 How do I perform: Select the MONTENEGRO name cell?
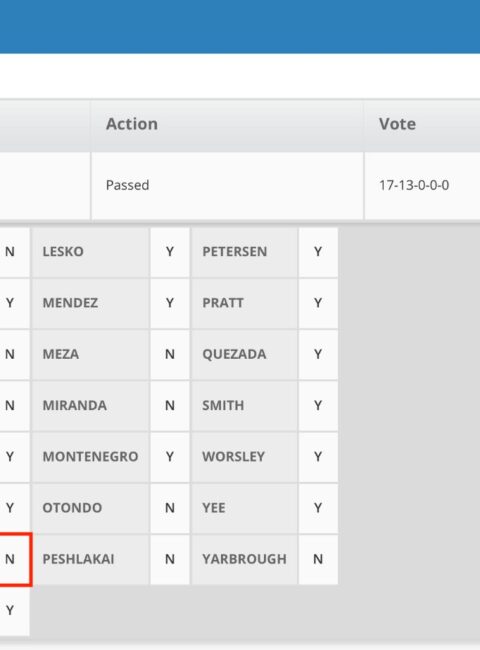[90, 457]
